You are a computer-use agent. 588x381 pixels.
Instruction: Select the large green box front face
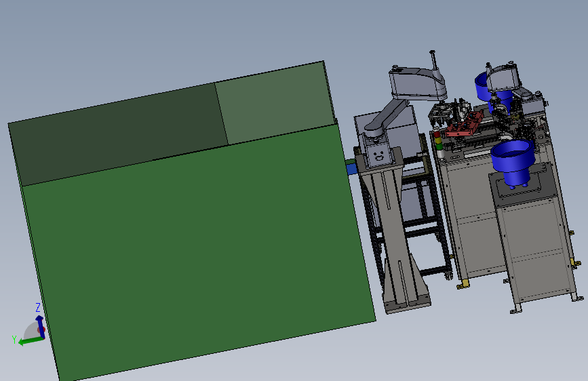tap(199, 252)
